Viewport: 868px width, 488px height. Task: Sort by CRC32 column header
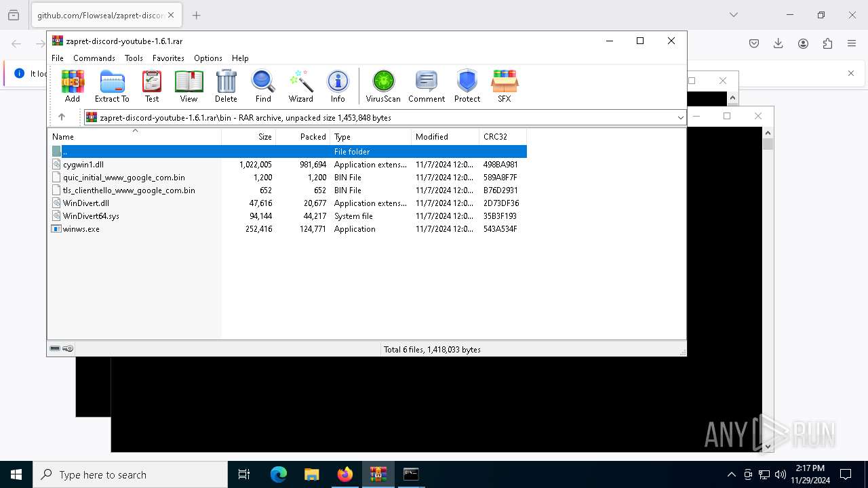tap(503, 136)
